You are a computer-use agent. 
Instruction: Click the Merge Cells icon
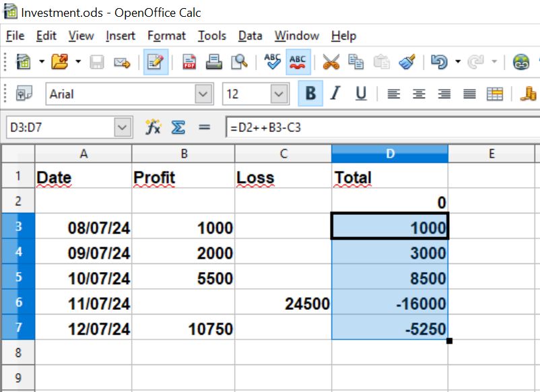495,94
